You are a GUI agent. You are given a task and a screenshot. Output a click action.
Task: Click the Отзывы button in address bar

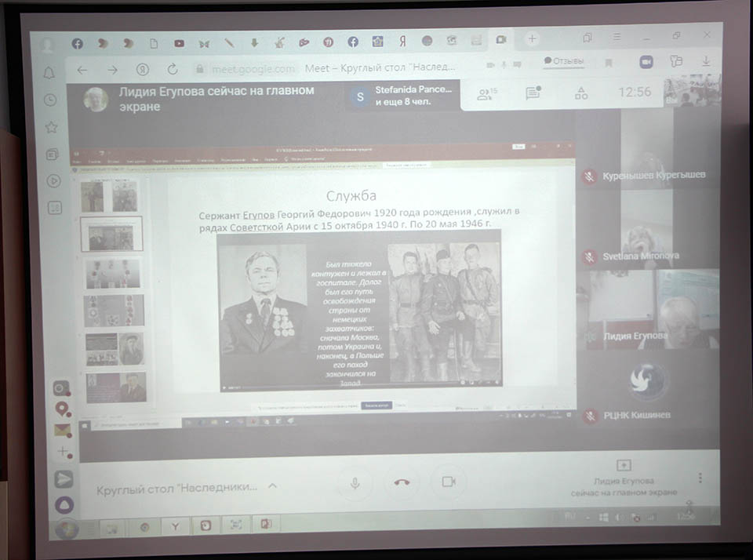pos(563,61)
